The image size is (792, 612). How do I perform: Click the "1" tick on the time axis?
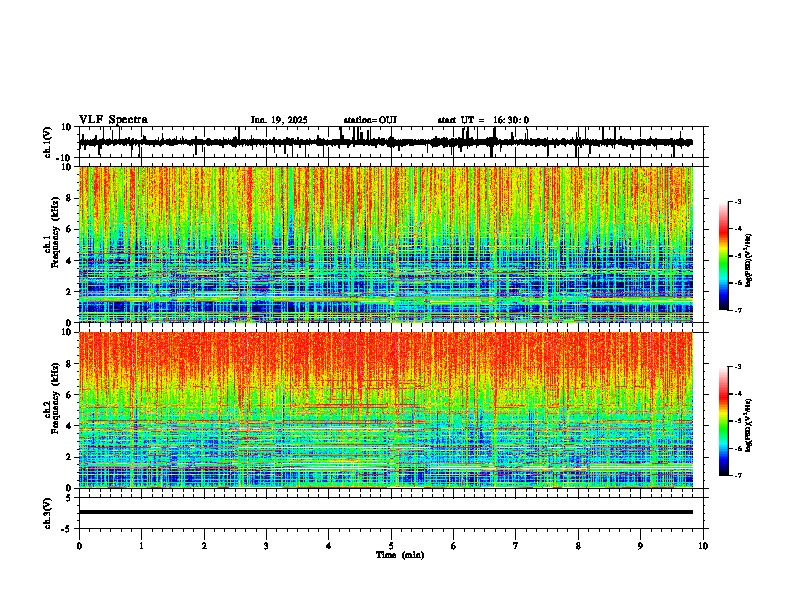[x=141, y=546]
